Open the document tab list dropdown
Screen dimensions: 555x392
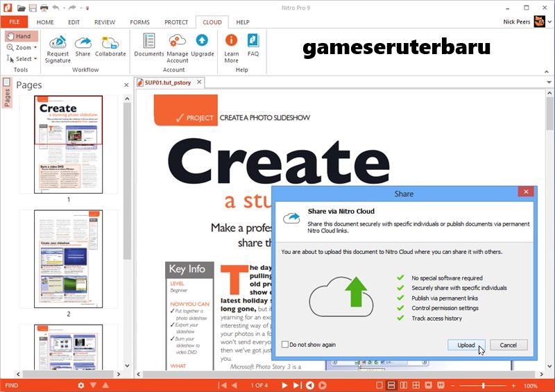tap(549, 82)
